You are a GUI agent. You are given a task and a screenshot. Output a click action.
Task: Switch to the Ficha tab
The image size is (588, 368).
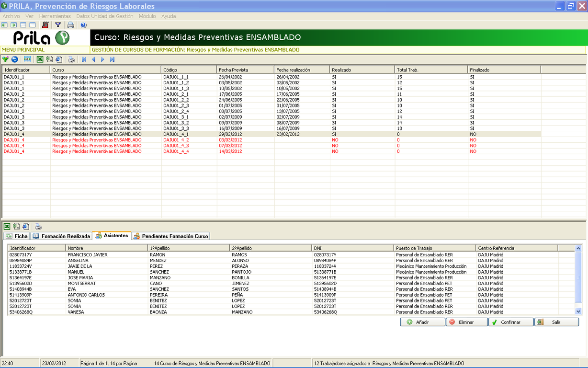[17, 236]
